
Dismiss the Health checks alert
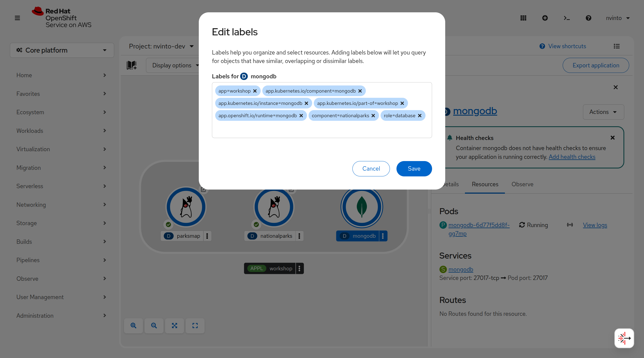pos(613,138)
